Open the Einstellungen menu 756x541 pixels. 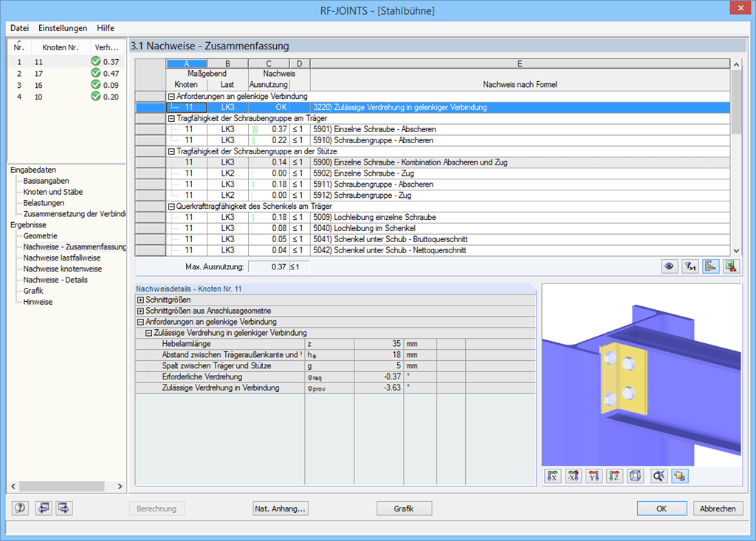pos(63,28)
